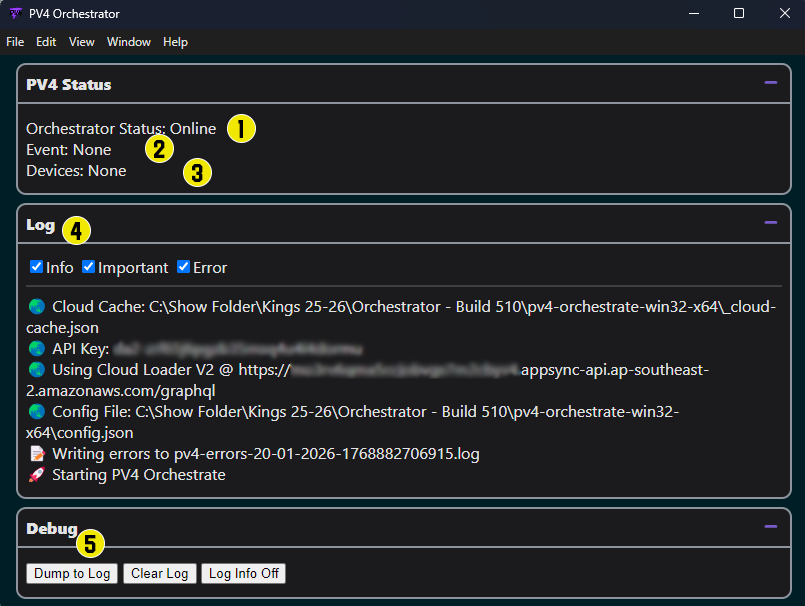805x606 pixels.
Task: Disable the Error log filter checkbox
Action: tap(183, 267)
